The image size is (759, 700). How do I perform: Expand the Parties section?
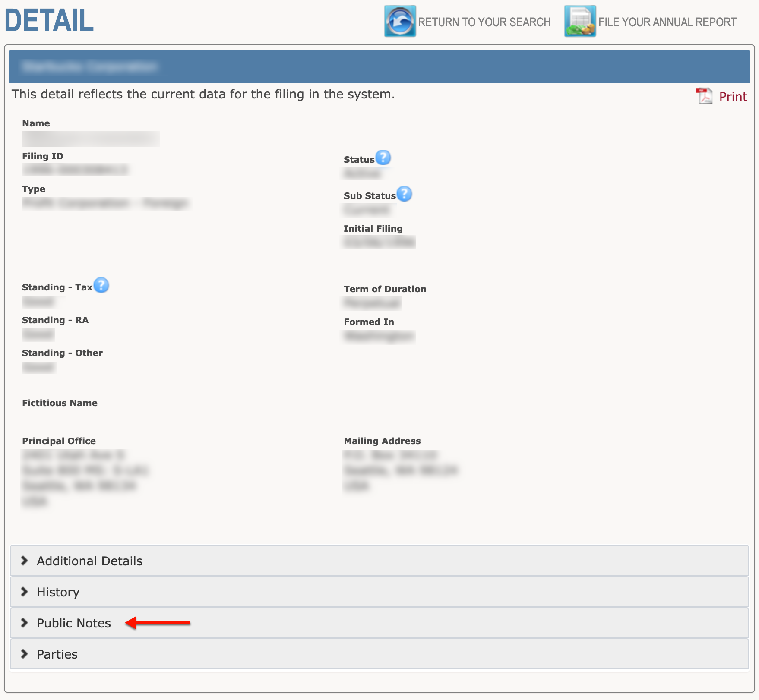[x=379, y=654]
